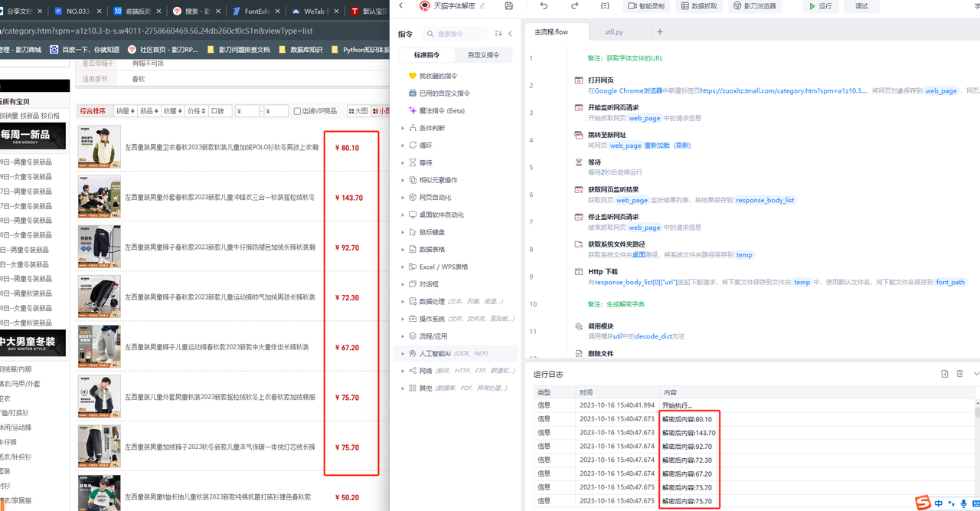This screenshot has height=511, width=980.
Task: Expand the Excel / WPS表格 group
Action: 403,267
